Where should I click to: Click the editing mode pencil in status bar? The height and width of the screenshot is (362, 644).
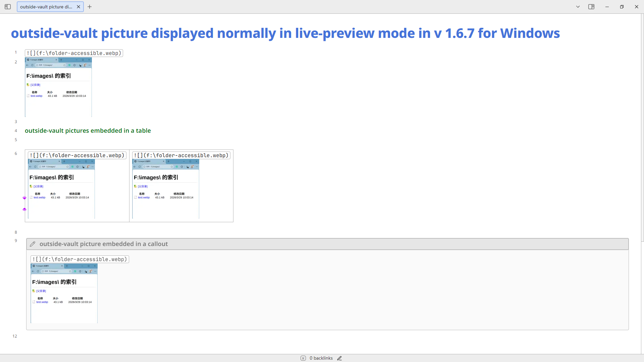coord(339,358)
